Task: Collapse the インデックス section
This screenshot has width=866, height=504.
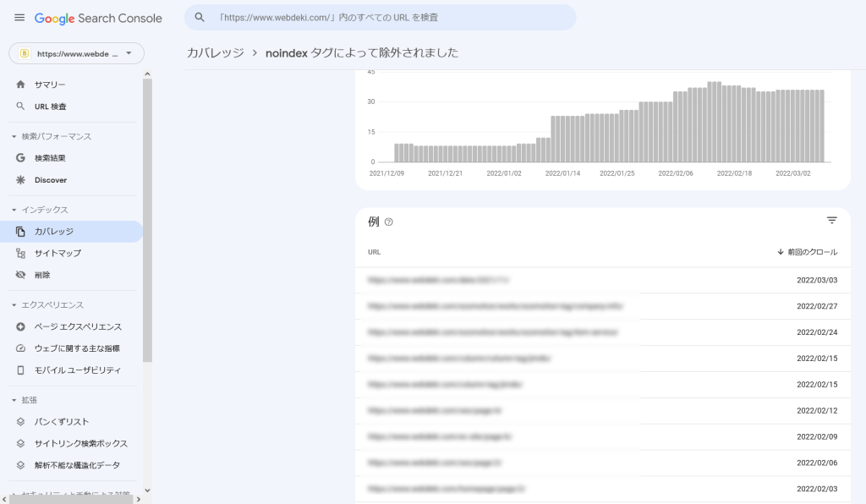Action: click(14, 210)
